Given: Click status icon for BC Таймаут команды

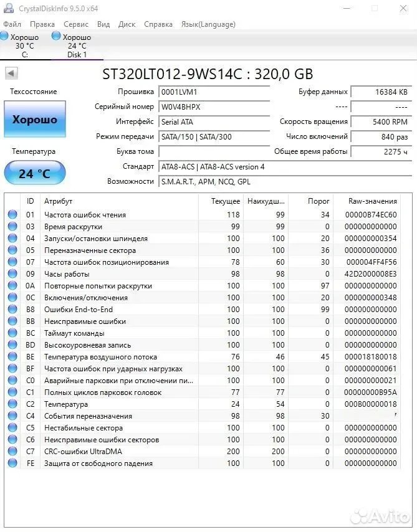Looking at the screenshot, I should pos(12,333).
